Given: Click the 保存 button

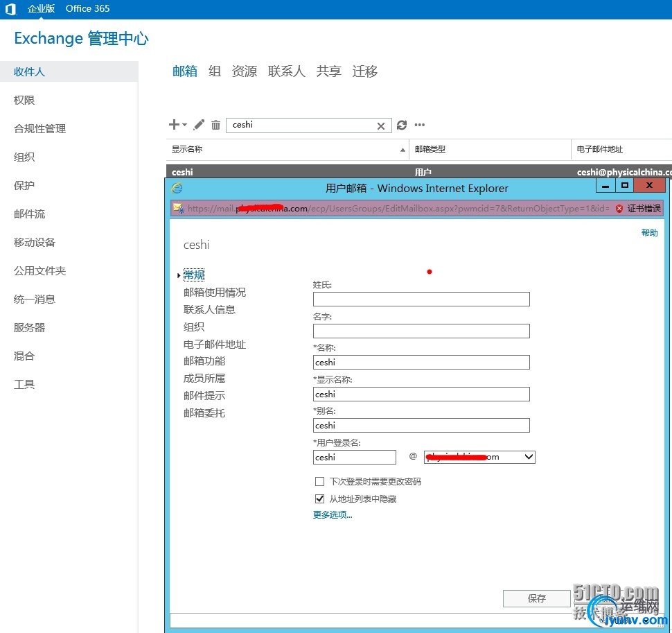Looking at the screenshot, I should [x=537, y=598].
